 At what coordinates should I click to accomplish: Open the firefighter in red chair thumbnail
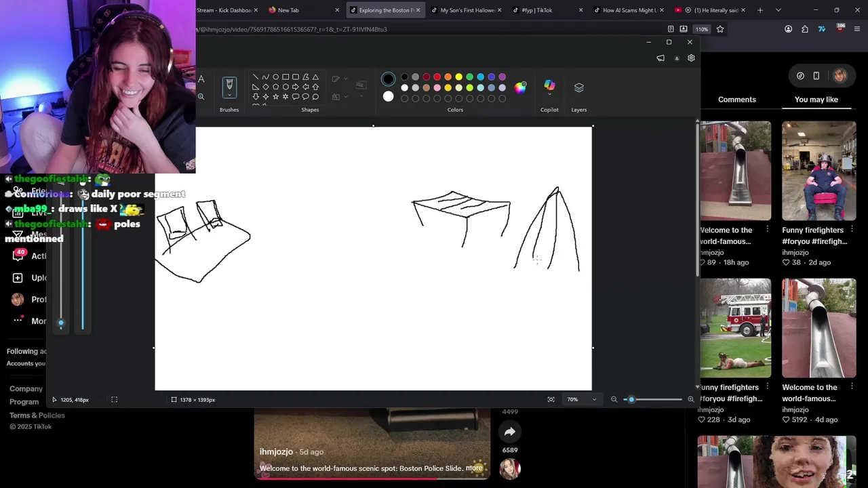coord(819,171)
